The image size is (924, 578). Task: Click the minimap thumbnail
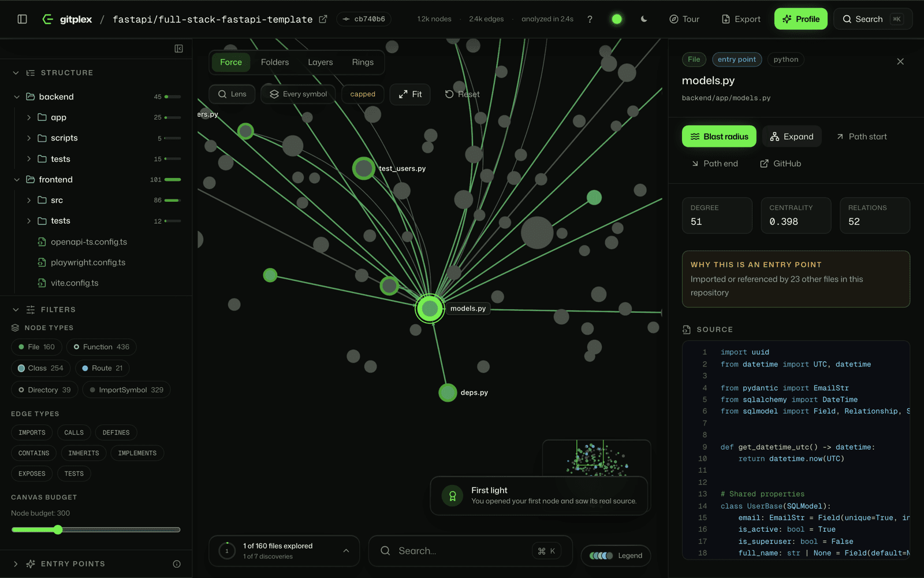click(597, 458)
